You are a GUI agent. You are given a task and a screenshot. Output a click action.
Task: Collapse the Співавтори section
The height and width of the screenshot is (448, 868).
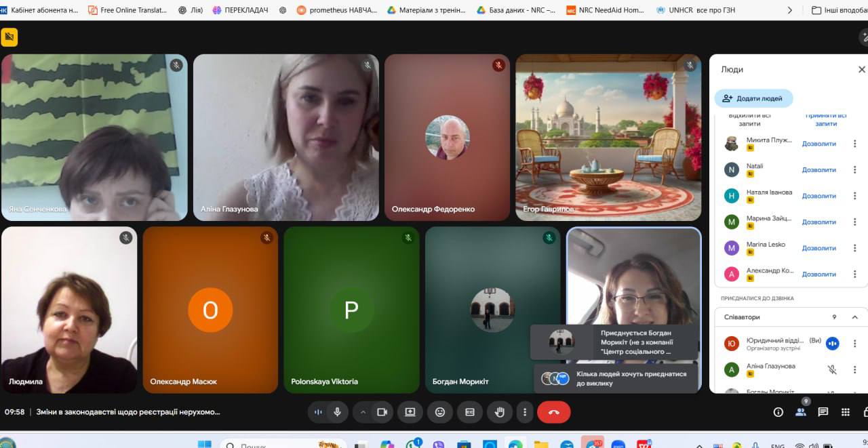854,317
